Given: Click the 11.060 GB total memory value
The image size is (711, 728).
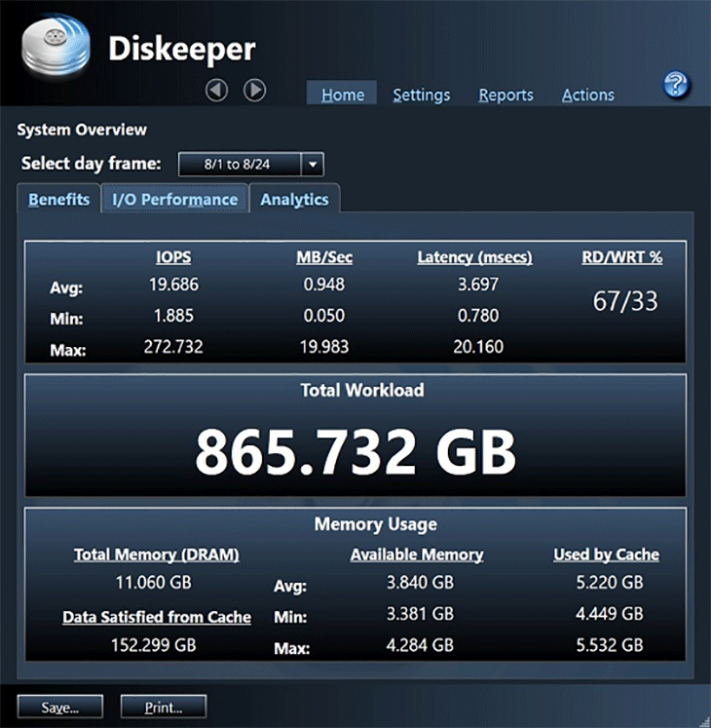Looking at the screenshot, I should [x=154, y=582].
